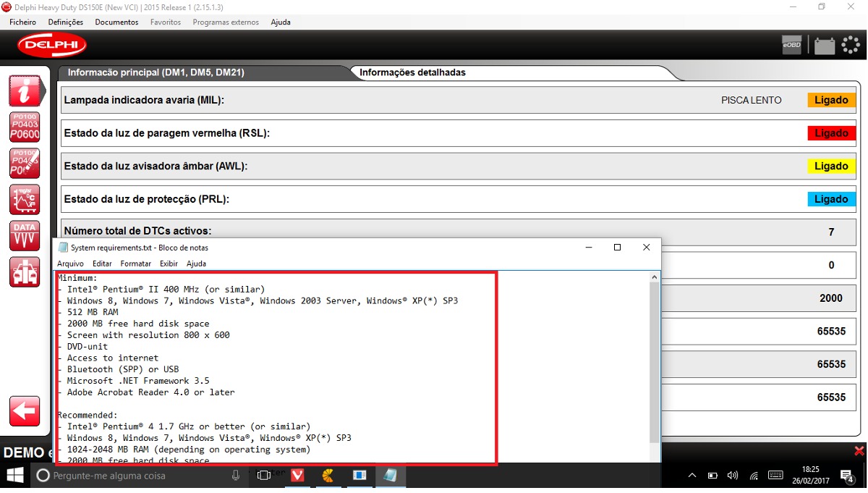Click the PISCA LENTO text
This screenshot has width=868, height=493.
point(751,101)
